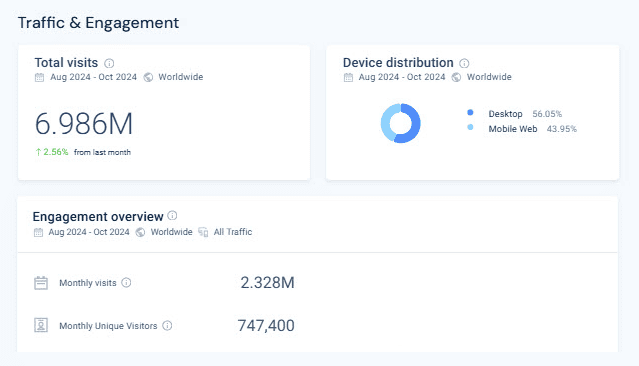Image resolution: width=639 pixels, height=366 pixels.
Task: Click the Monthly Unique Visitors label
Action: pyautogui.click(x=108, y=326)
